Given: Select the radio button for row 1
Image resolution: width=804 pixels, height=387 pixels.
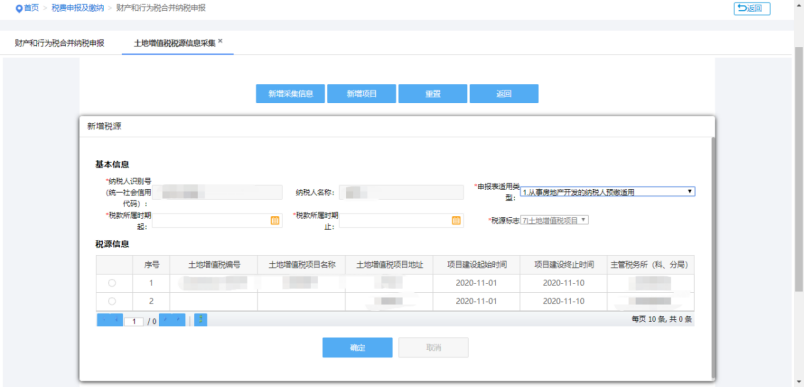Looking at the screenshot, I should [112, 283].
